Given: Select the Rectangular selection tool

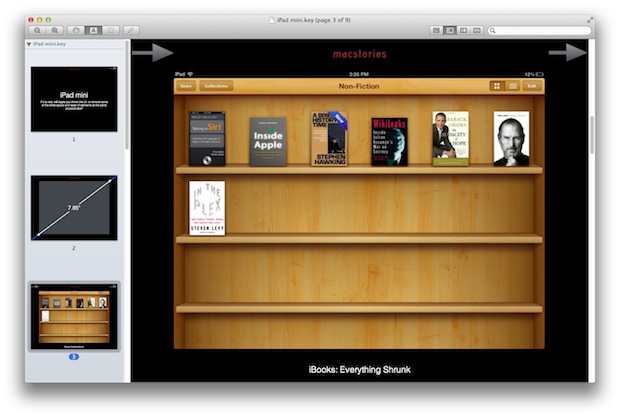Looking at the screenshot, I should [111, 30].
